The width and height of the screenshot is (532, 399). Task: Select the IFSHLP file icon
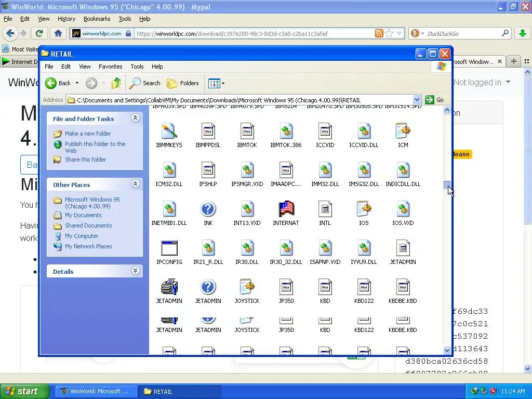(x=208, y=170)
